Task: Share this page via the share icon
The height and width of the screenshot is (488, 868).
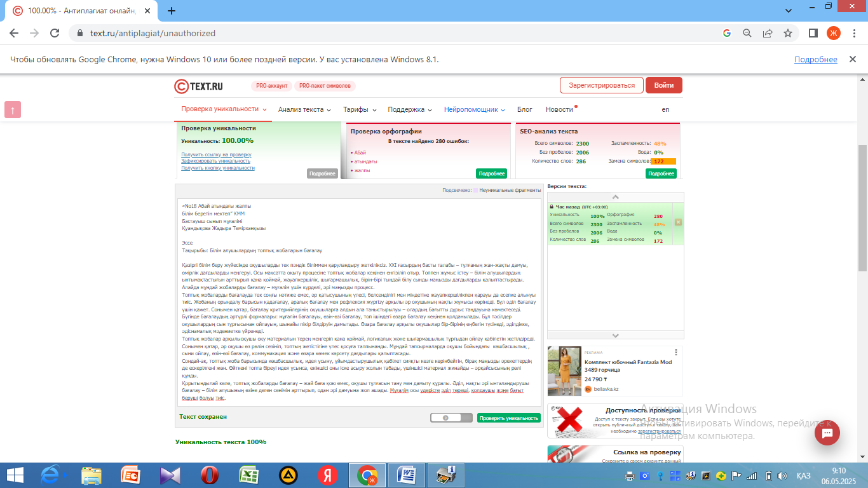Action: coord(768,33)
